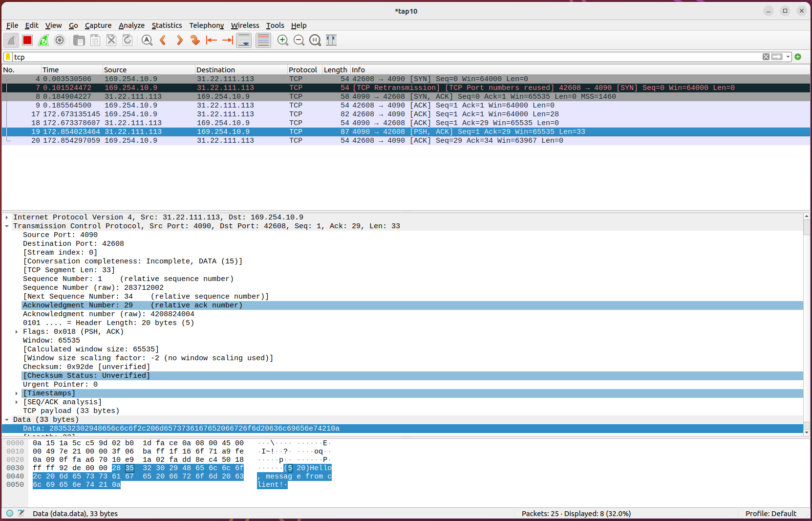Image resolution: width=812 pixels, height=521 pixels.
Task: Expand the [Timestamps] node
Action: (17, 393)
